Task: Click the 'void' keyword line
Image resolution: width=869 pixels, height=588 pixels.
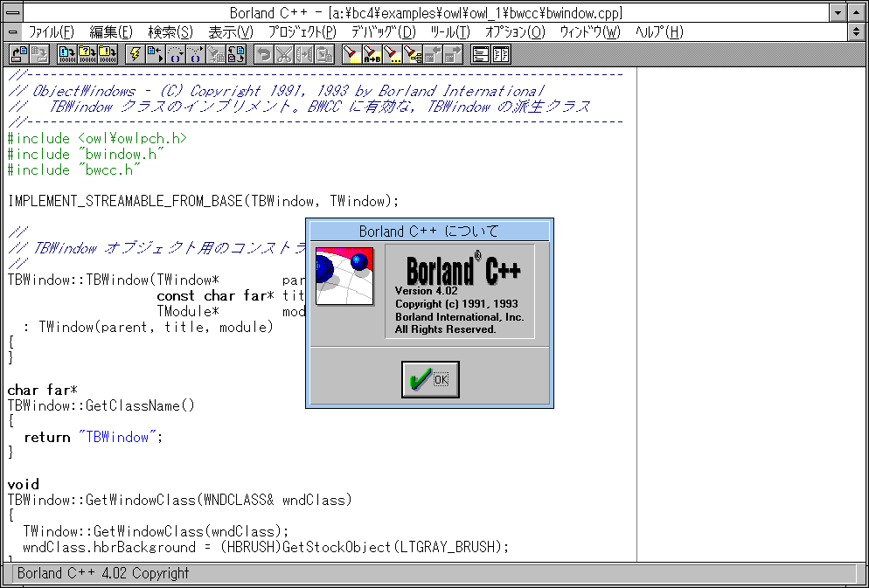Action: [23, 484]
